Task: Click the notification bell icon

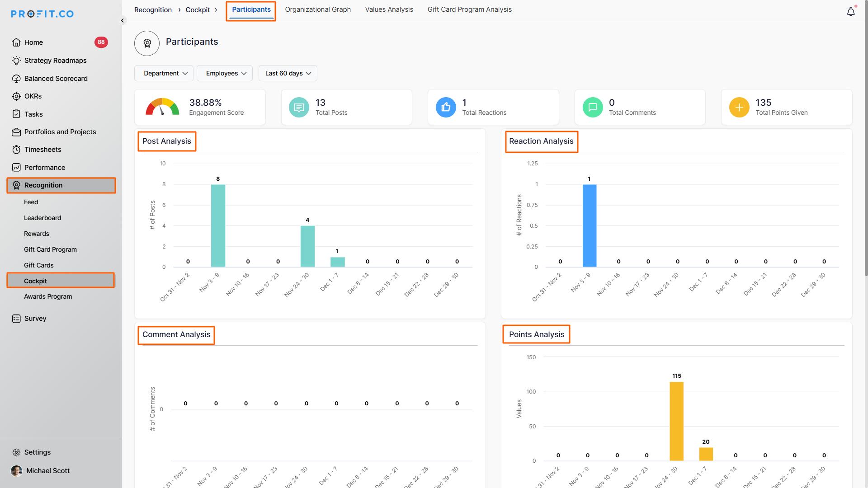Action: [x=850, y=12]
